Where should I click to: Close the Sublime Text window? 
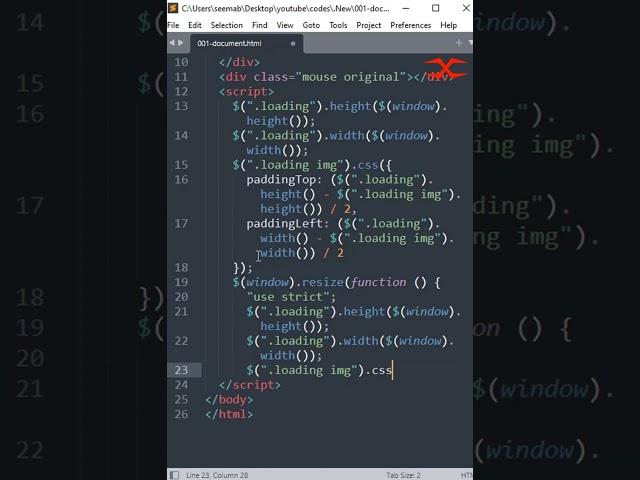click(466, 8)
